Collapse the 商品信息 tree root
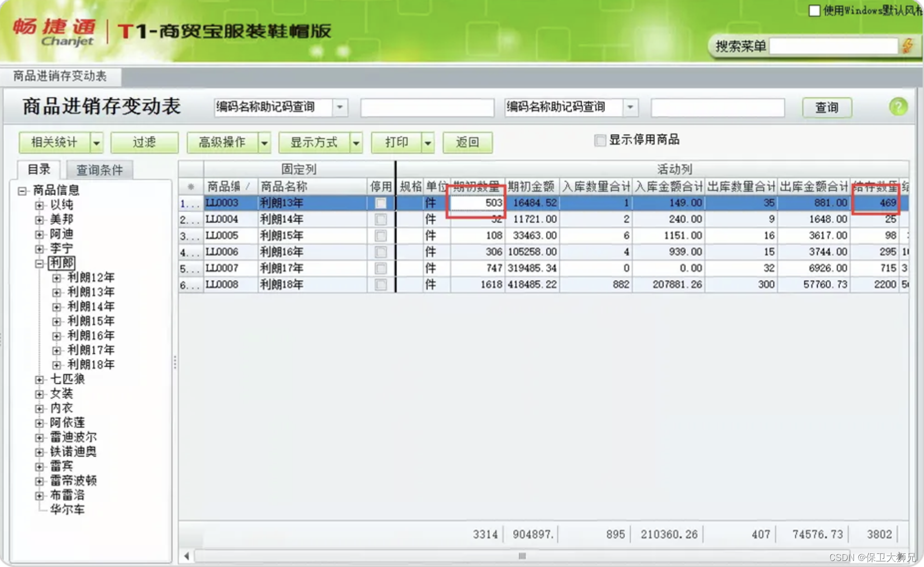The image size is (924, 567). point(22,191)
